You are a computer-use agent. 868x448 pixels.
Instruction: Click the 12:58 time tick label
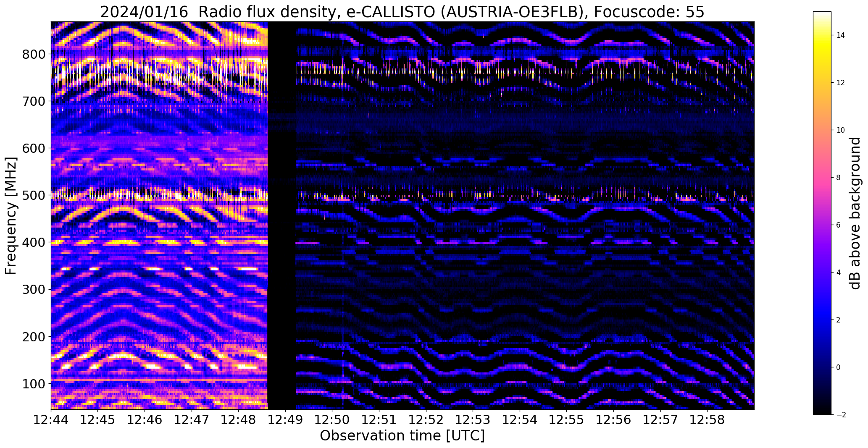pos(708,419)
